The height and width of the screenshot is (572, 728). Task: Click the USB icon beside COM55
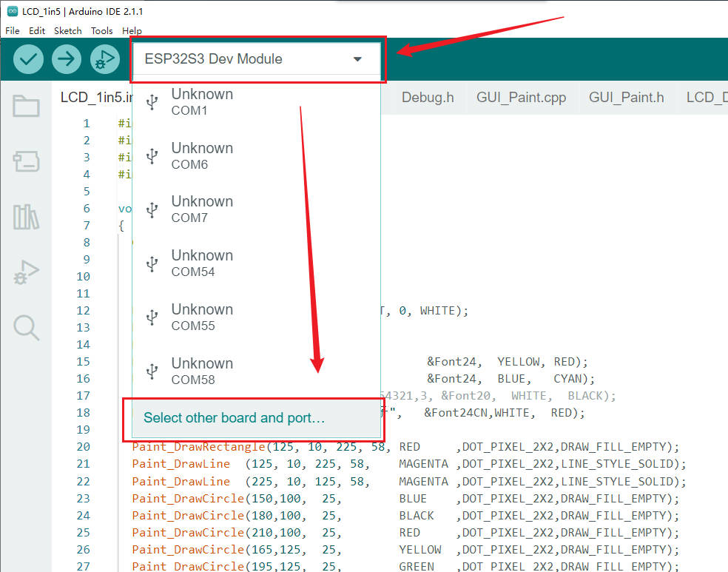coord(152,317)
